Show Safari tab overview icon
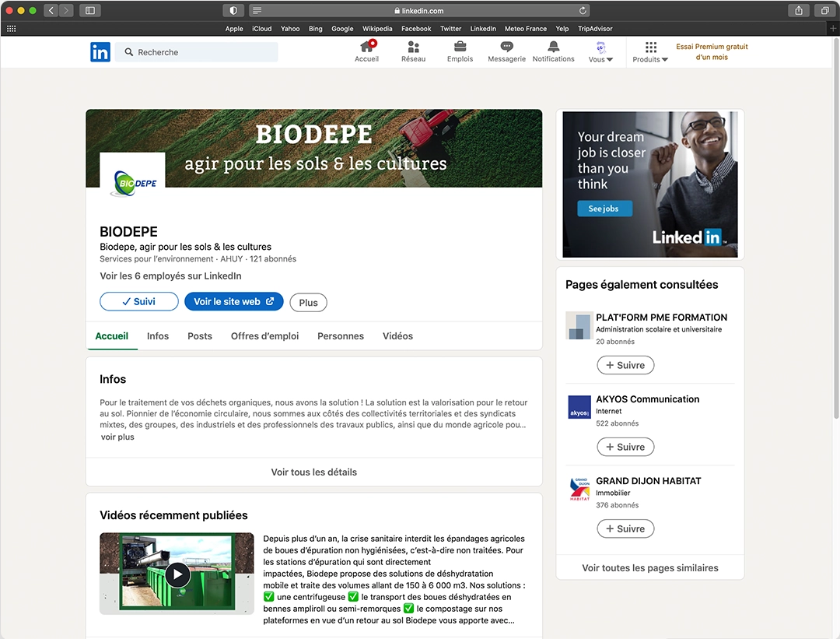The width and height of the screenshot is (840, 639). [825, 10]
